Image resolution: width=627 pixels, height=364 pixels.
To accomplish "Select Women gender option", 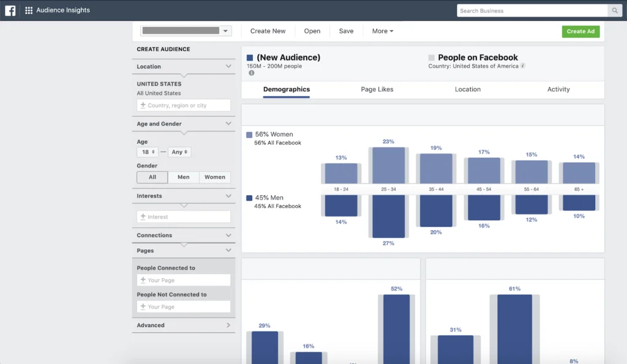I will click(215, 177).
